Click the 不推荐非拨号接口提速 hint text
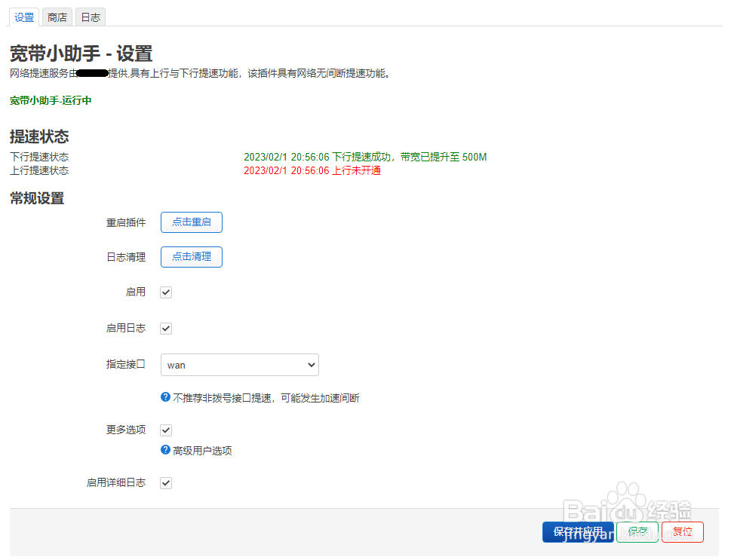Viewport: 734px width, 560px height. coord(266,398)
